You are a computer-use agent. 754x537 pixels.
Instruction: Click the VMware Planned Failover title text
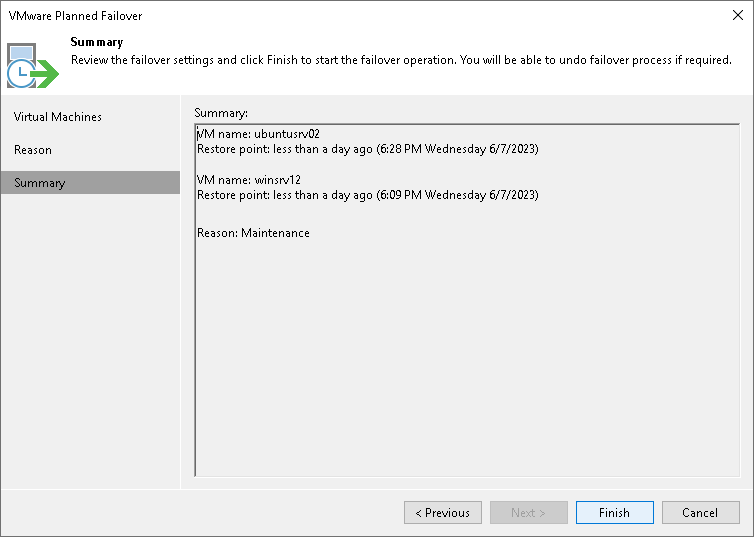pos(75,16)
